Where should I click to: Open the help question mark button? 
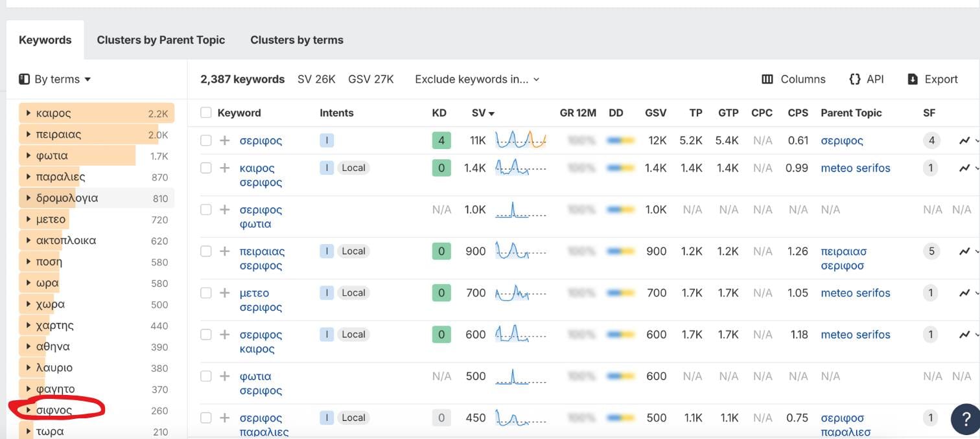point(964,418)
